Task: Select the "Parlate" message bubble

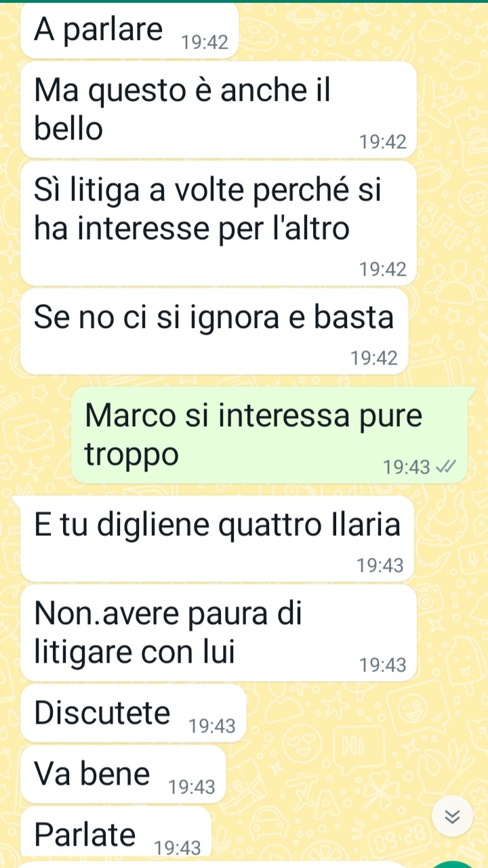Action: pyautogui.click(x=116, y=835)
